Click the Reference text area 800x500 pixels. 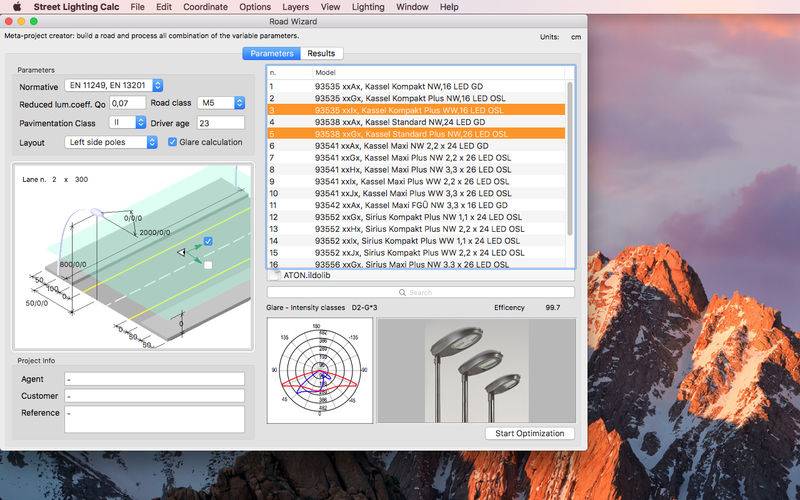pyautogui.click(x=155, y=419)
